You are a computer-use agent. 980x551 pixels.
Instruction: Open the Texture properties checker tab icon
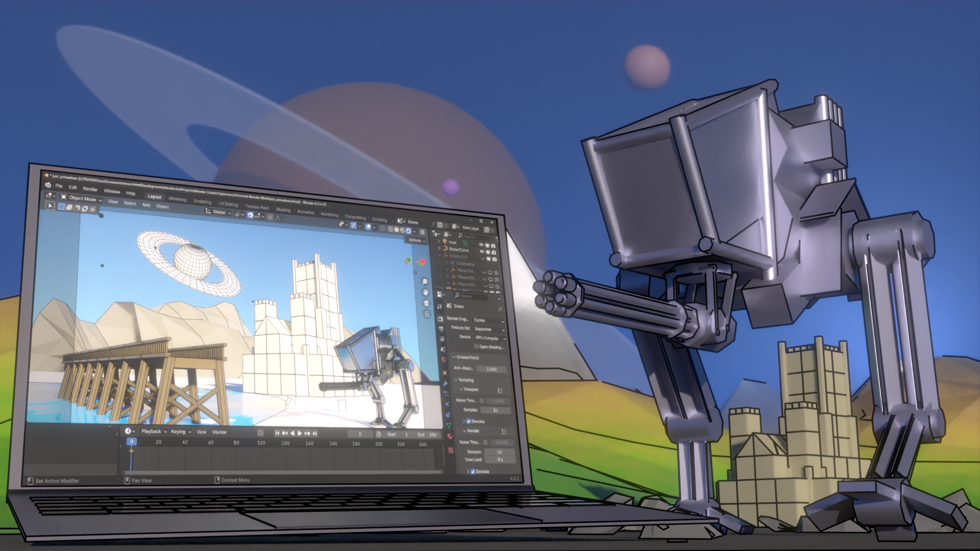(x=451, y=450)
